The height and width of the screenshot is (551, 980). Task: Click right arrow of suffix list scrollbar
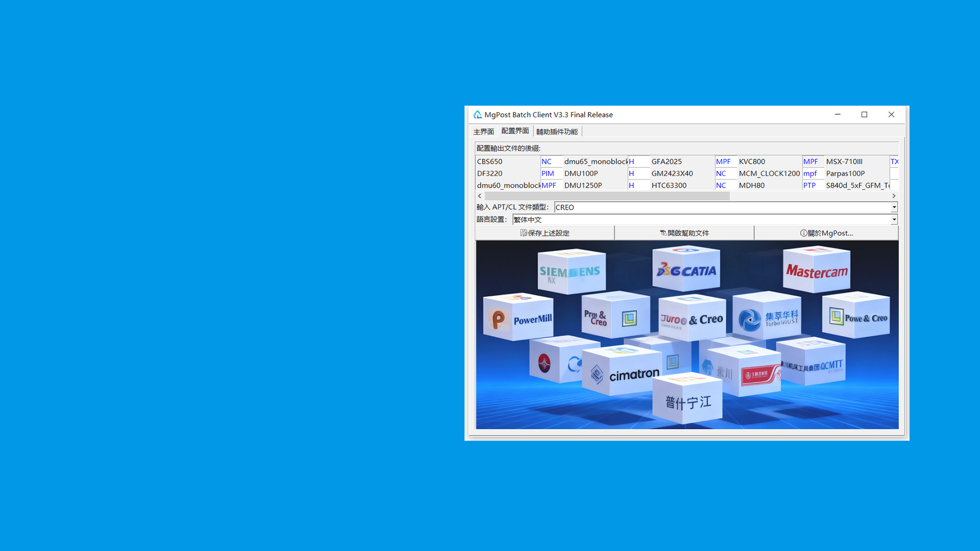(x=894, y=196)
